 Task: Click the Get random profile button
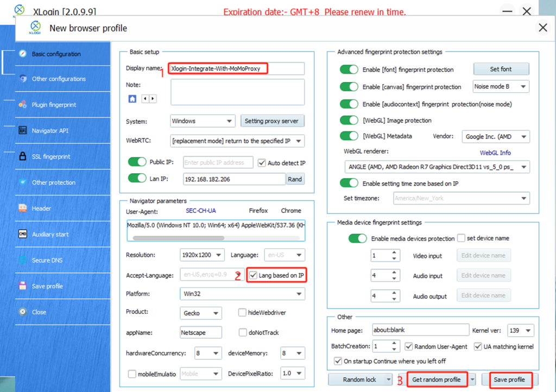[436, 380]
